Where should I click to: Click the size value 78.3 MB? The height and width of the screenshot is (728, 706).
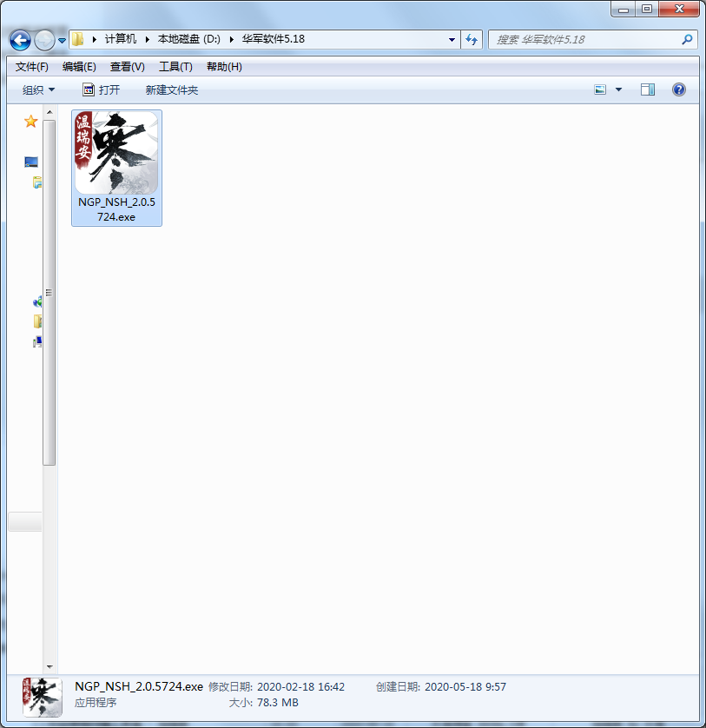[278, 703]
